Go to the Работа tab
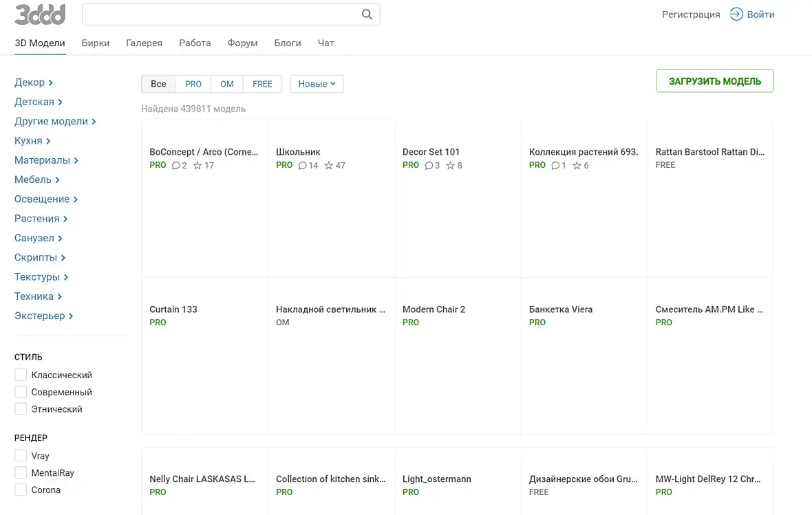Screen dimensions: 812x515 195,43
